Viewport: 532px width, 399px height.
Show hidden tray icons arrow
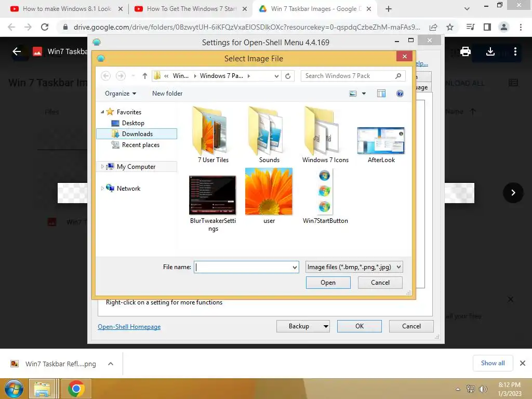coord(458,389)
